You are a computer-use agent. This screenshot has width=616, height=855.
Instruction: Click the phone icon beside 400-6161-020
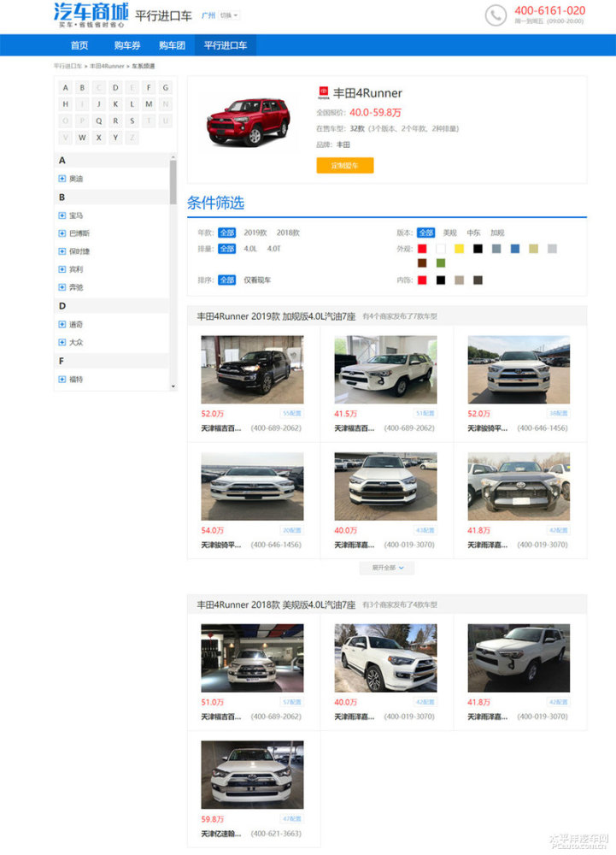point(495,15)
